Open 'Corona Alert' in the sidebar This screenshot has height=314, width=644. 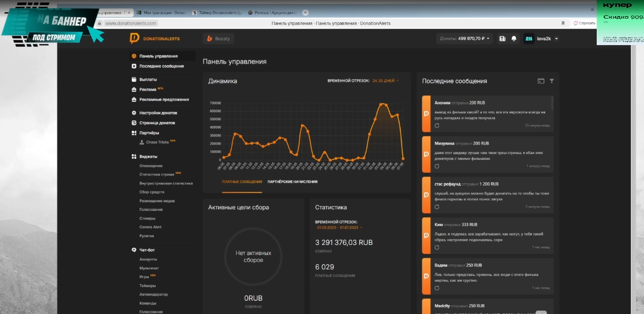150,227
